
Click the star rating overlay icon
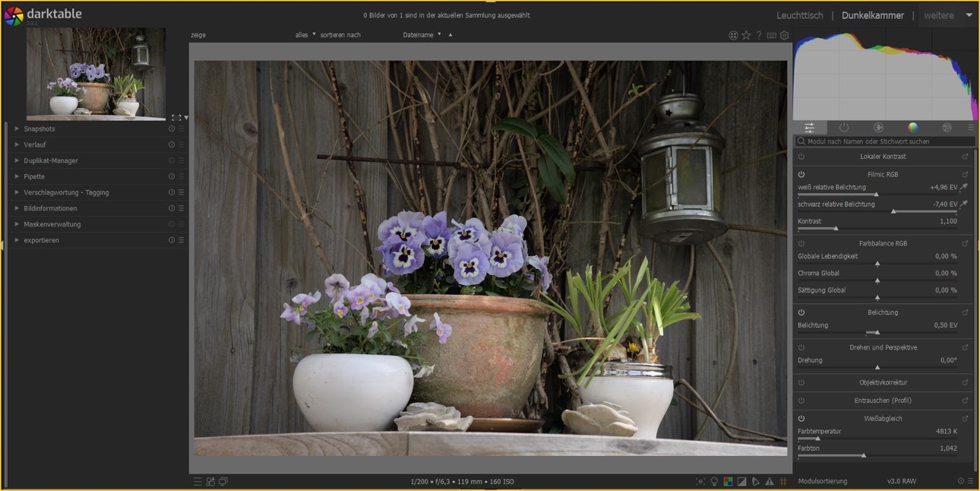pos(746,35)
